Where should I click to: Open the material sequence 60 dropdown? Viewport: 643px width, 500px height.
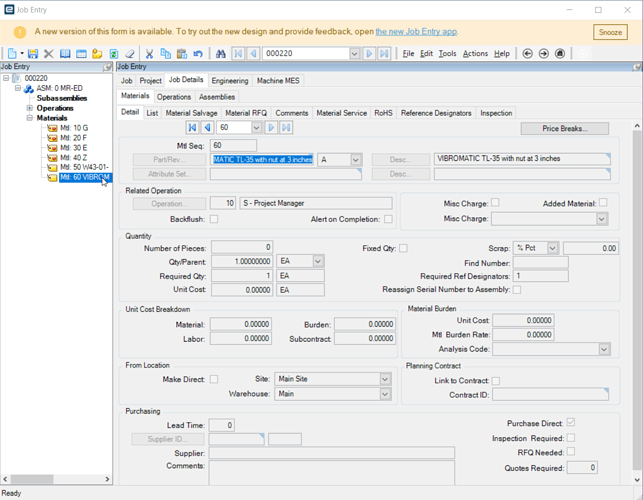[x=256, y=128]
